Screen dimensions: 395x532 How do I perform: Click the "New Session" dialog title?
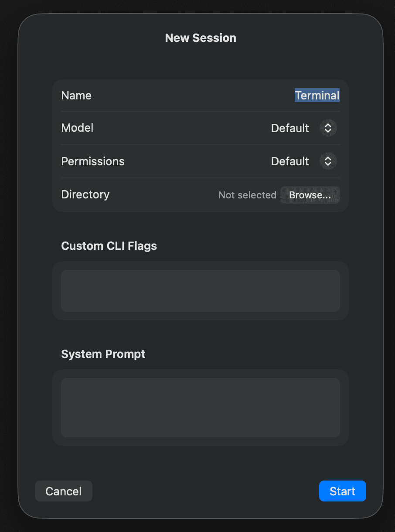pyautogui.click(x=201, y=38)
